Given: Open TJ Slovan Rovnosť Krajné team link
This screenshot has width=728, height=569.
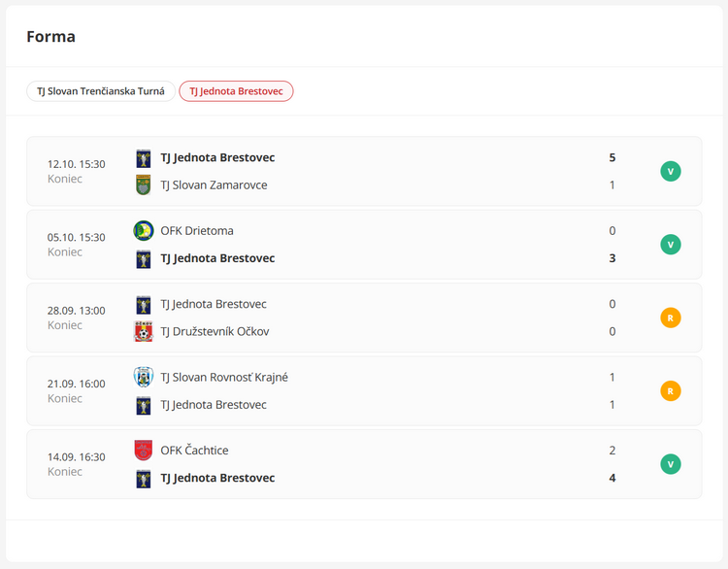Looking at the screenshot, I should [224, 377].
